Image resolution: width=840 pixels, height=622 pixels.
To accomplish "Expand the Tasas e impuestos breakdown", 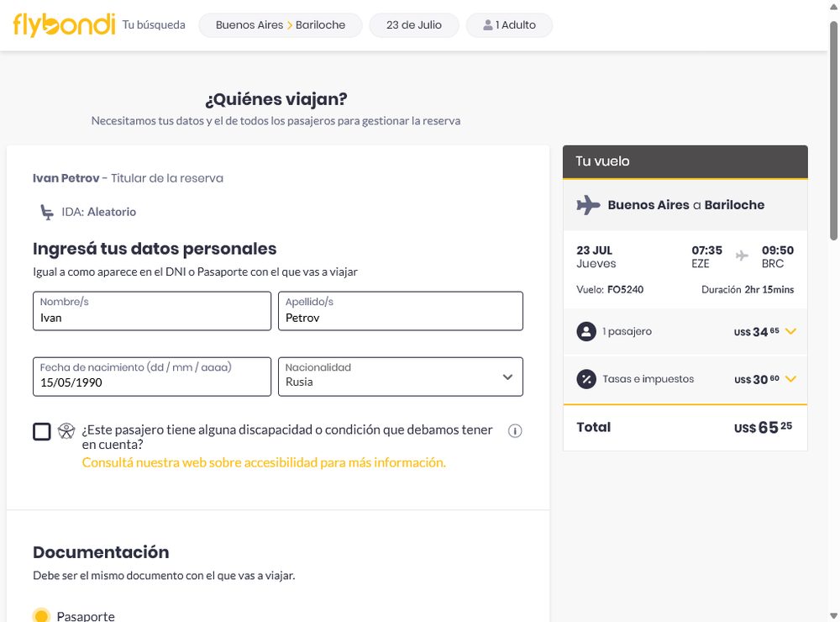I will (x=790, y=379).
